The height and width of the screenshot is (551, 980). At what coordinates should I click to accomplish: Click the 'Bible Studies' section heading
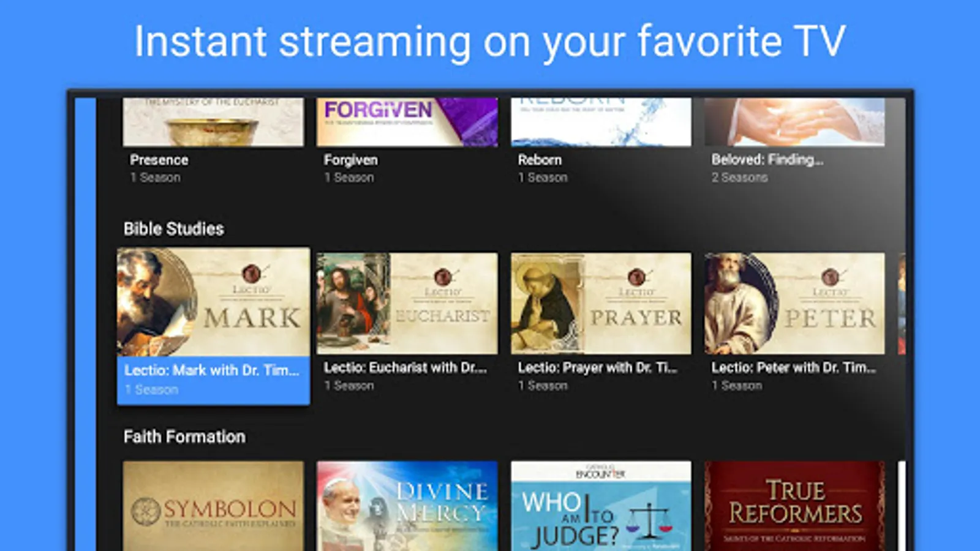point(174,229)
